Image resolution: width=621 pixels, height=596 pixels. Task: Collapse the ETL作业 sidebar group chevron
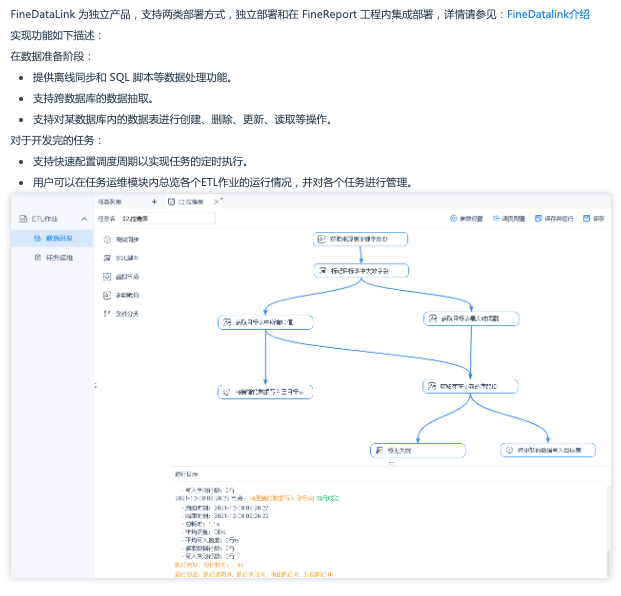click(84, 219)
